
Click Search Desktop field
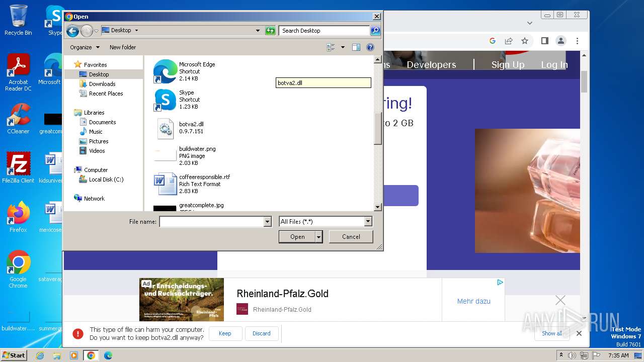[x=325, y=31]
